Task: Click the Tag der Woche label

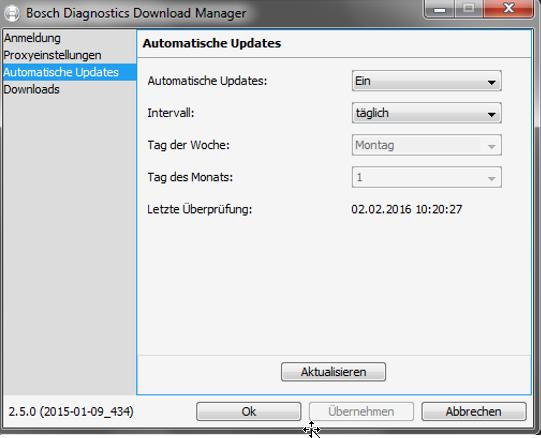Action: (188, 145)
